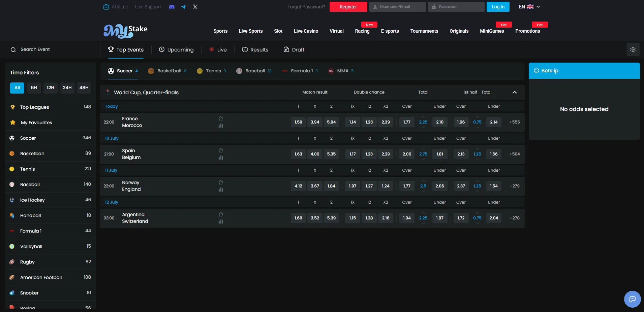Favourite the France vs Morocco match
This screenshot has height=312, width=644.
point(221,118)
